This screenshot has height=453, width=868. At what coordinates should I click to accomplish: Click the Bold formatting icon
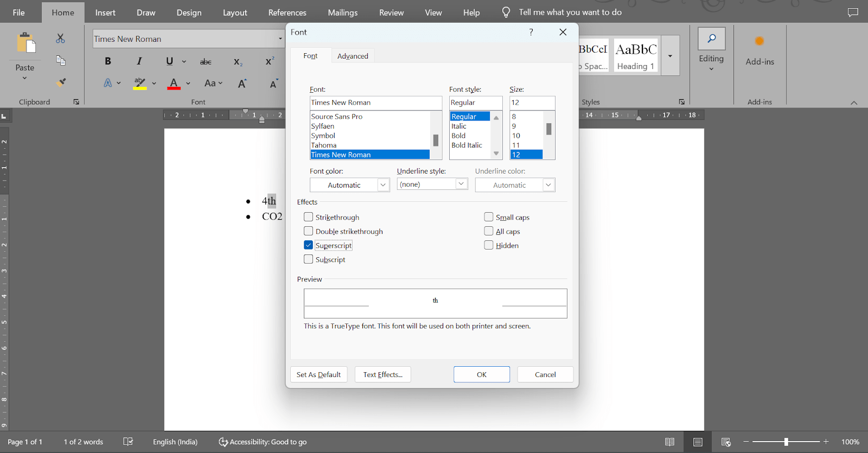point(108,61)
